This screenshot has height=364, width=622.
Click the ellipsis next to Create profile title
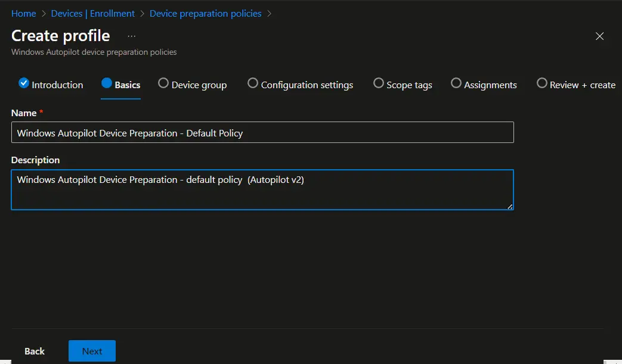pos(132,36)
